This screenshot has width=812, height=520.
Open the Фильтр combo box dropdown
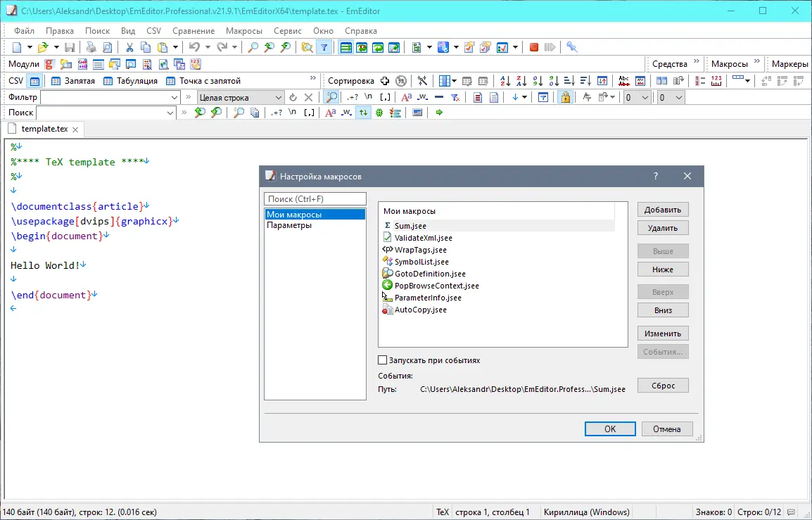pyautogui.click(x=174, y=97)
